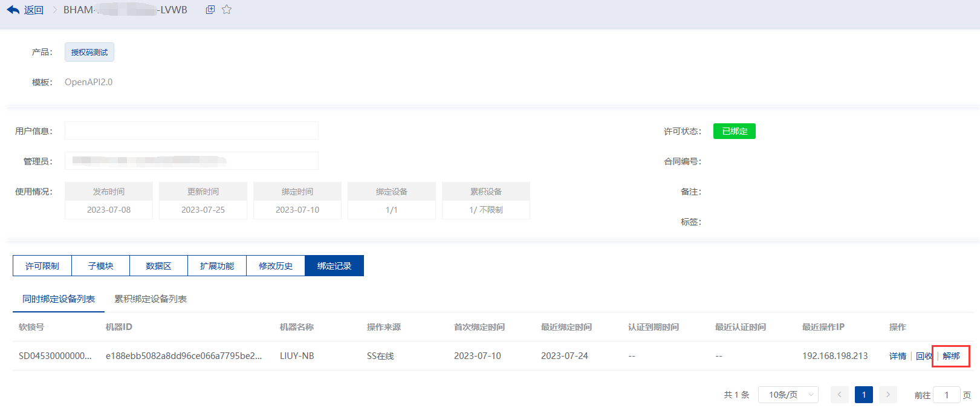
Task: Click the 详情 link in device row
Action: pyautogui.click(x=898, y=356)
